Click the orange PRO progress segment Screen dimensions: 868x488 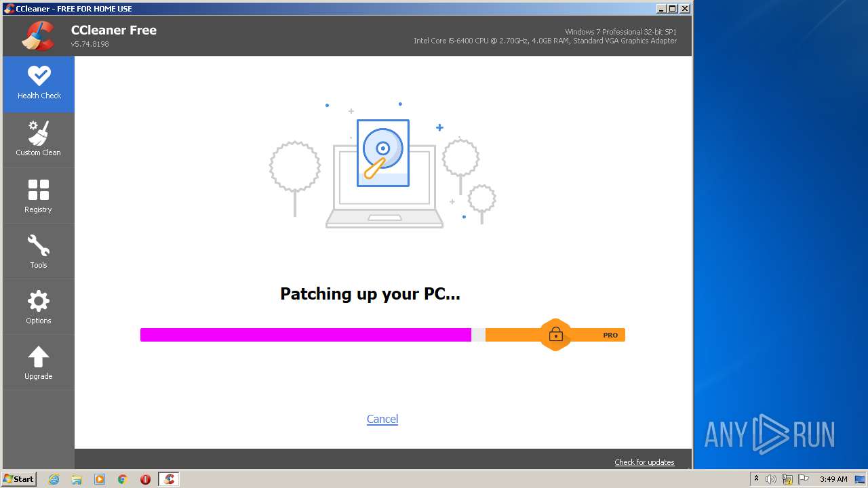tap(555, 335)
